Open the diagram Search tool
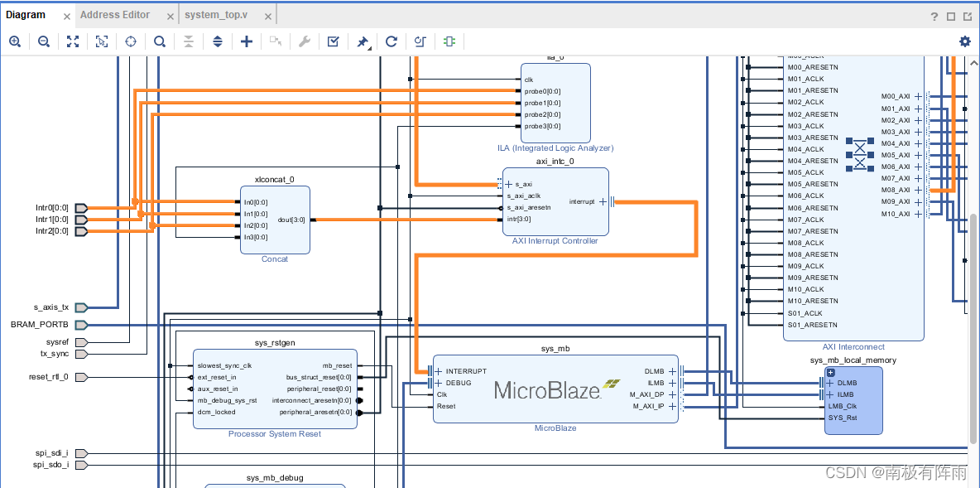The height and width of the screenshot is (488, 980). point(159,41)
